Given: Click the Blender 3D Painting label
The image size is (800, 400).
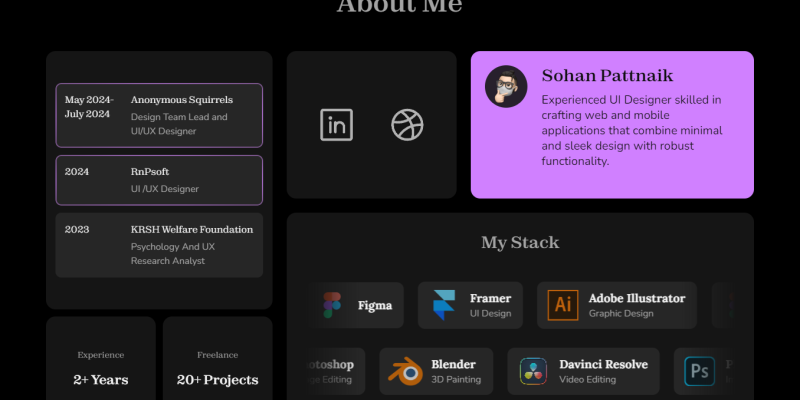Looking at the screenshot, I should [456, 380].
